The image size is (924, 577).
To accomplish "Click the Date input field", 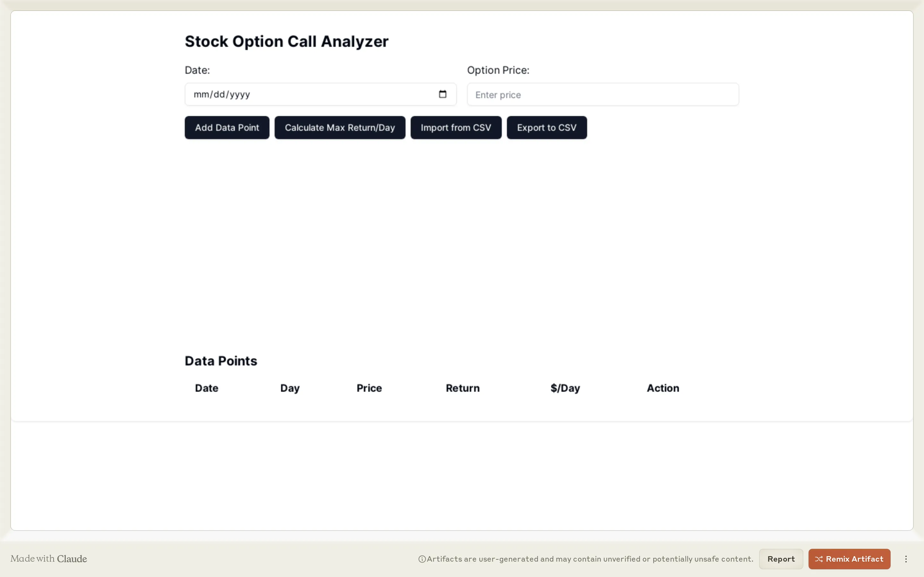I will (x=305, y=94).
